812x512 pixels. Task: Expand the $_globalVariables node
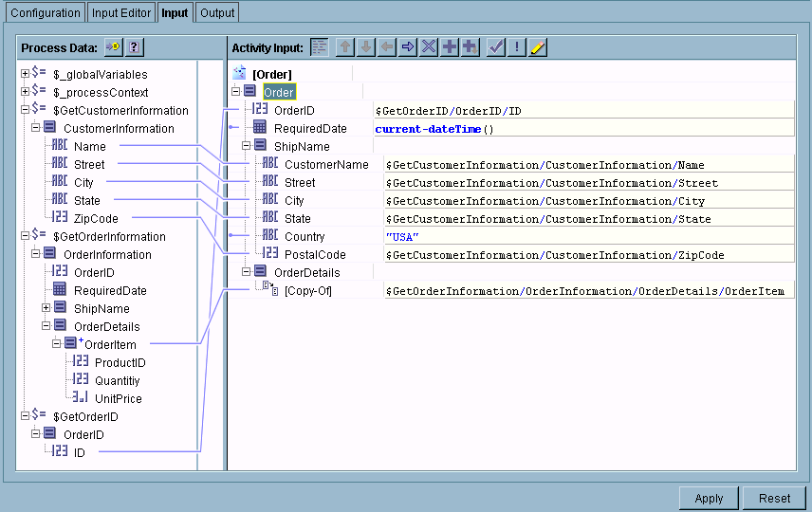pos(26,74)
